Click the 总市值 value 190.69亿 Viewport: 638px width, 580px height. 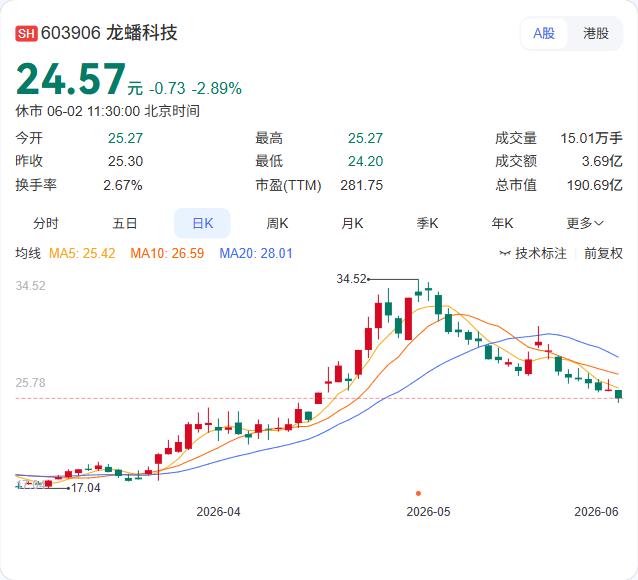click(595, 185)
